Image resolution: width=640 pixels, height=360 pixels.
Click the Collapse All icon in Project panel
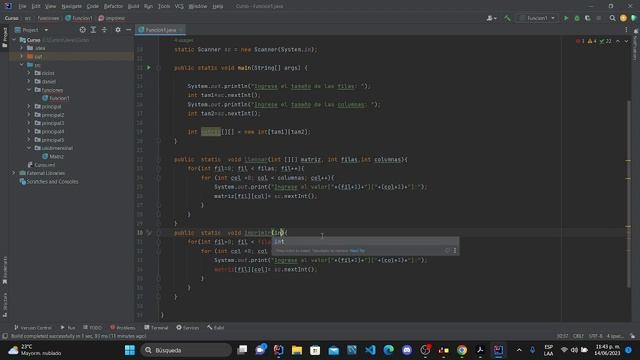[x=104, y=30]
